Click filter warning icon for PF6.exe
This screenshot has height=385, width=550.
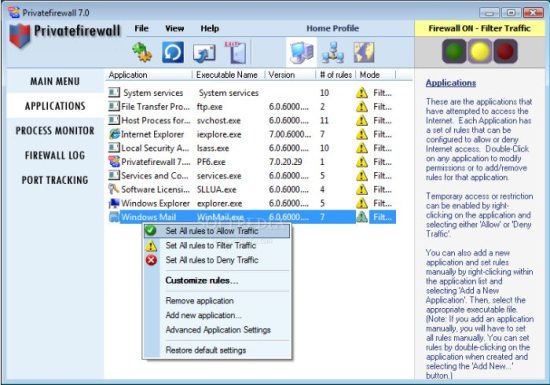tap(362, 162)
